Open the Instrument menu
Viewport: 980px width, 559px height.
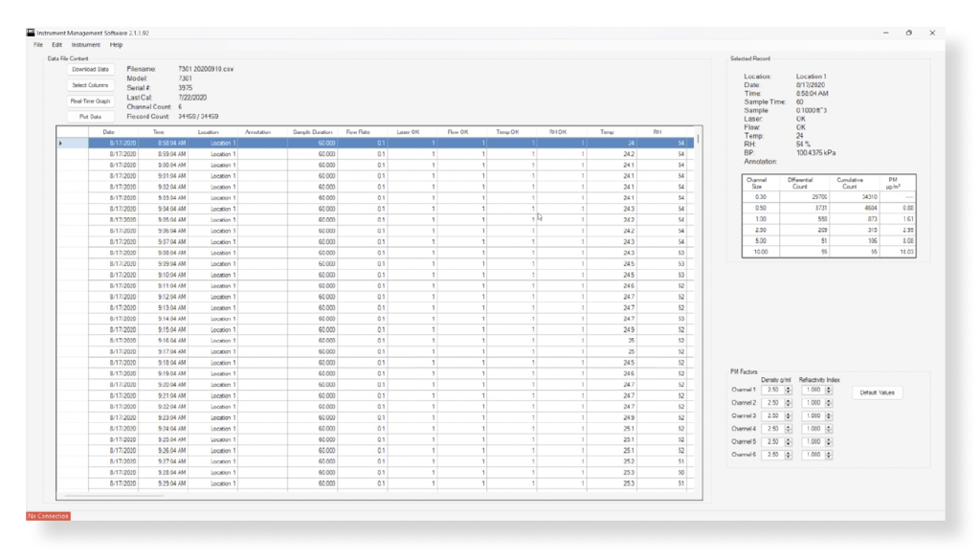tap(85, 45)
